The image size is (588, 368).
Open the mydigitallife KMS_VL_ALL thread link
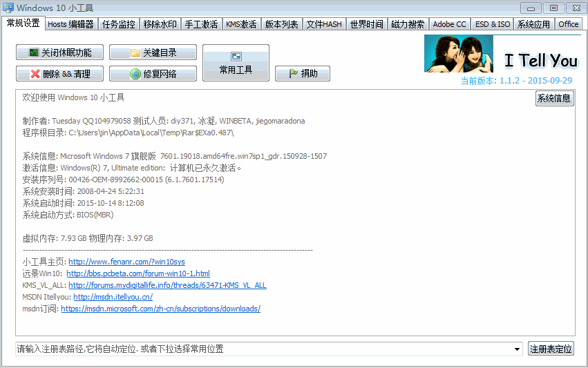coord(167,285)
